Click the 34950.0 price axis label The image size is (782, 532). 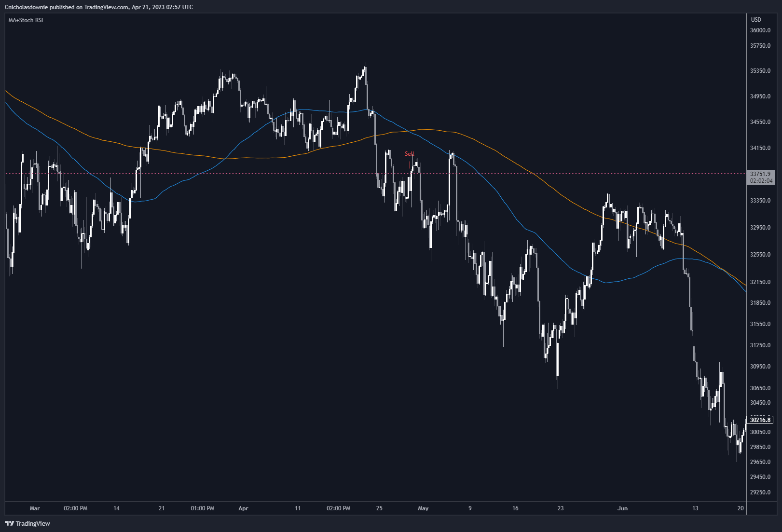click(760, 96)
